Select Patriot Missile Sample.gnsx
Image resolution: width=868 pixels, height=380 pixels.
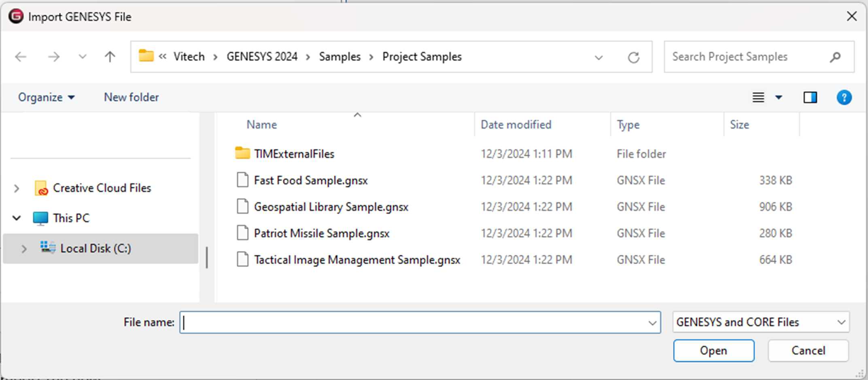pos(321,233)
